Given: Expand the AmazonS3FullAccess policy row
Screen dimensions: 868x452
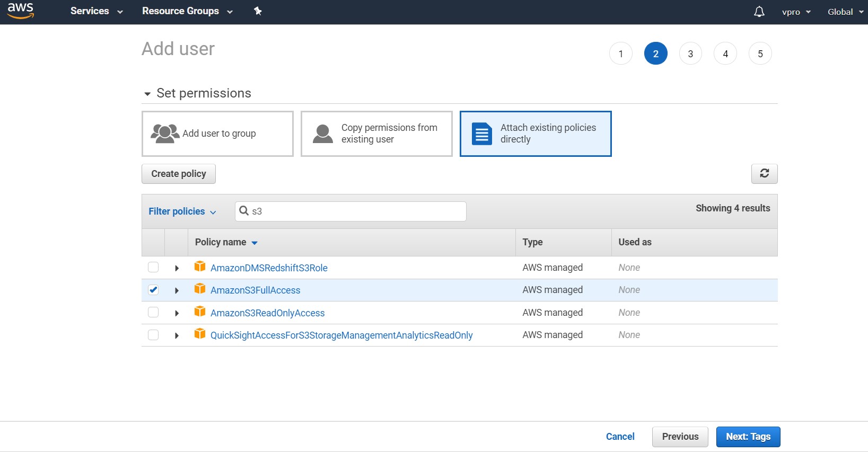Looking at the screenshot, I should tap(177, 290).
